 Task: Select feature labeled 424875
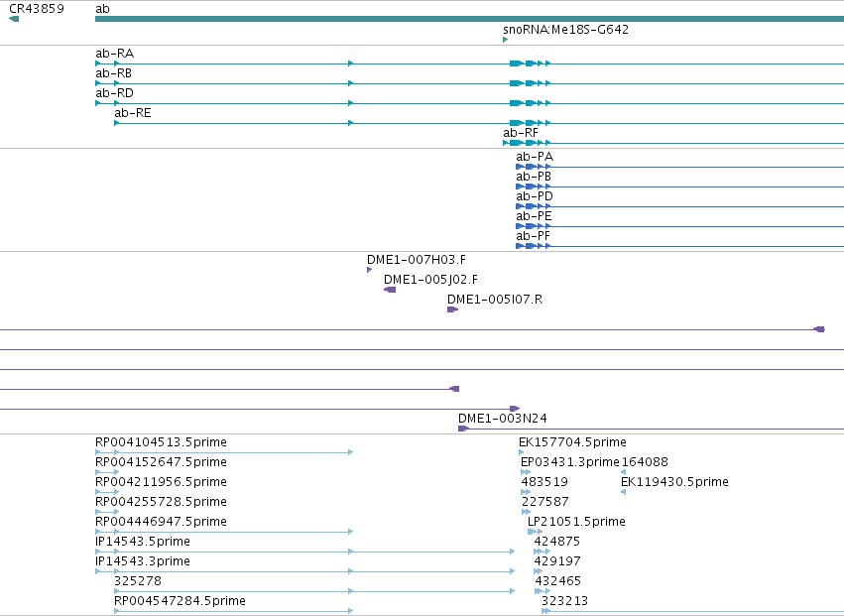(557, 542)
